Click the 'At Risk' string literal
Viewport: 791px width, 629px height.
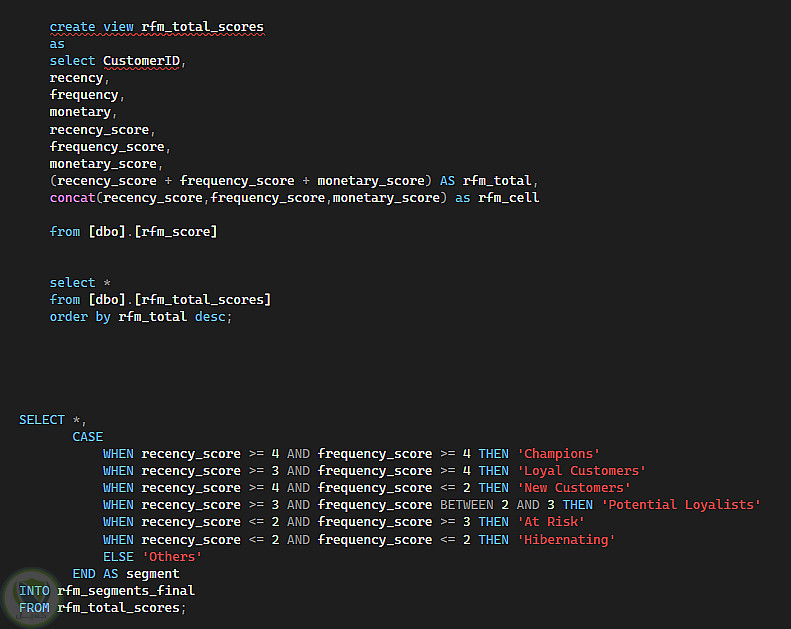[551, 522]
